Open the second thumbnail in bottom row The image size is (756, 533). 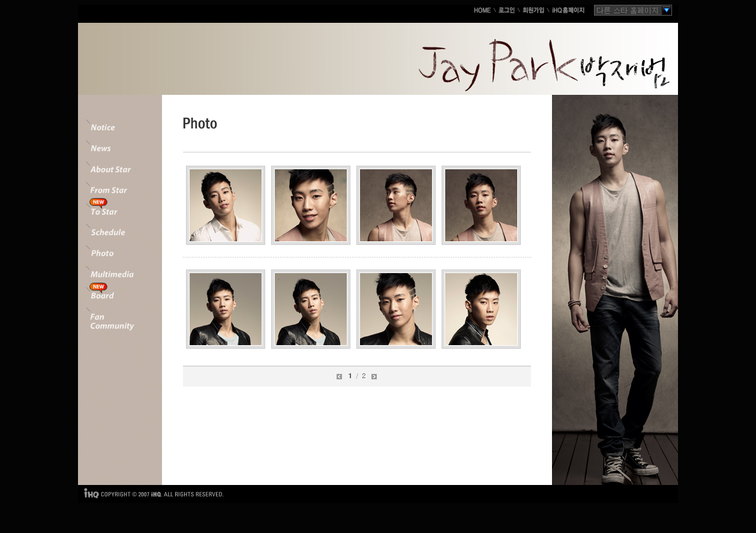tap(311, 309)
